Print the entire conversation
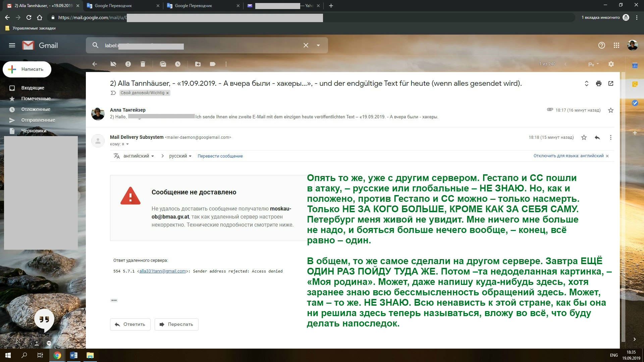The height and width of the screenshot is (362, 644). [599, 83]
